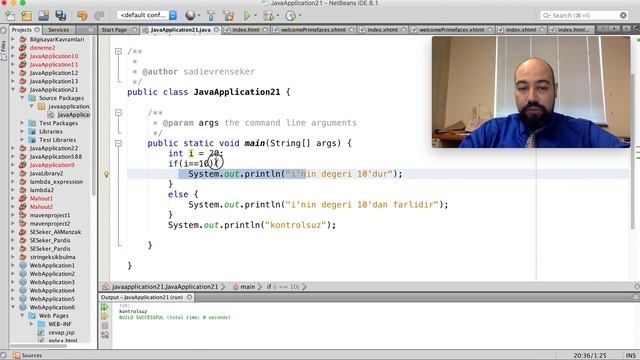Switch to first index.html editor tab
Image resolution: width=640 pixels, height=360 pixels.
click(245, 30)
